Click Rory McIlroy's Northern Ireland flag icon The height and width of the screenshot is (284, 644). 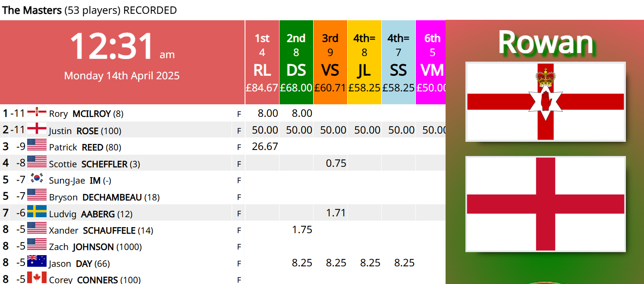click(x=37, y=112)
